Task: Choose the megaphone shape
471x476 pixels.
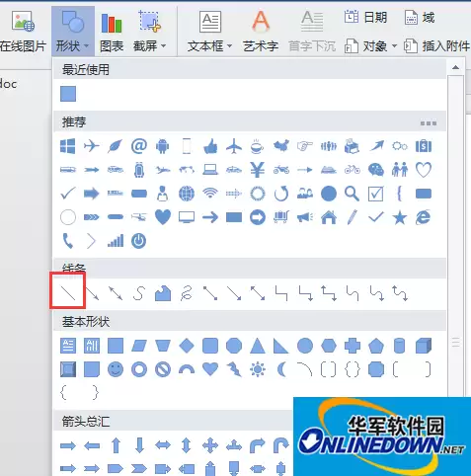Action: point(305,217)
